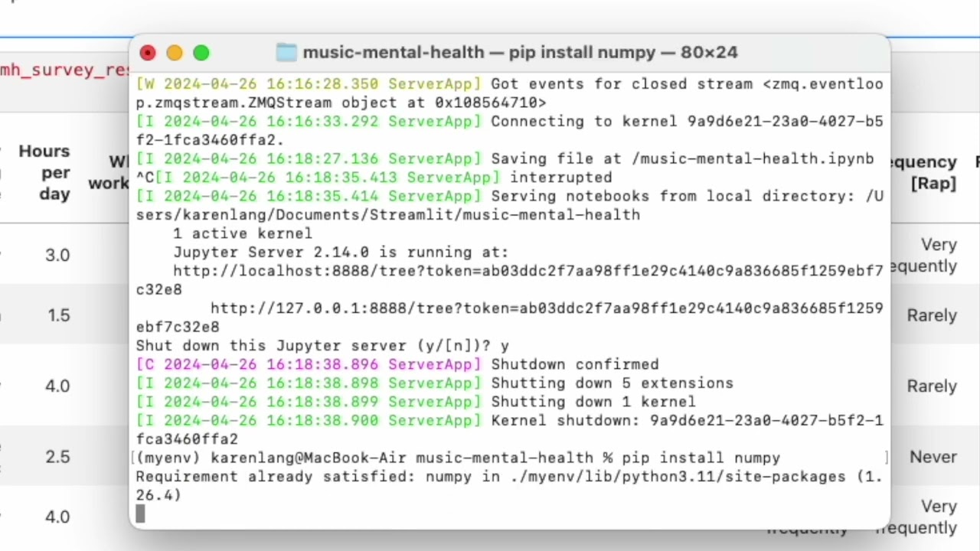Minimize the Terminal window with the yellow button

(x=175, y=53)
